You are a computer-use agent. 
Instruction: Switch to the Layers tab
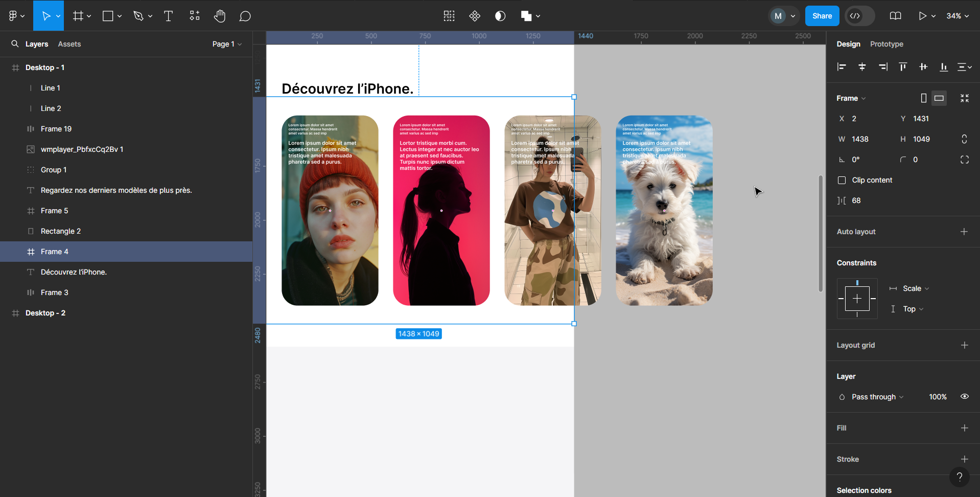37,44
